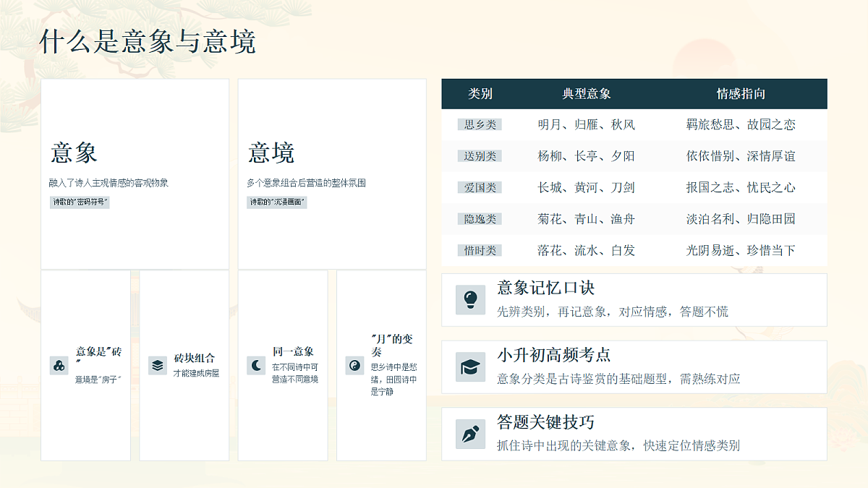Image resolution: width=868 pixels, height=488 pixels.
Task: Select the cell 报国之志、忧民之心
Action: 741,187
